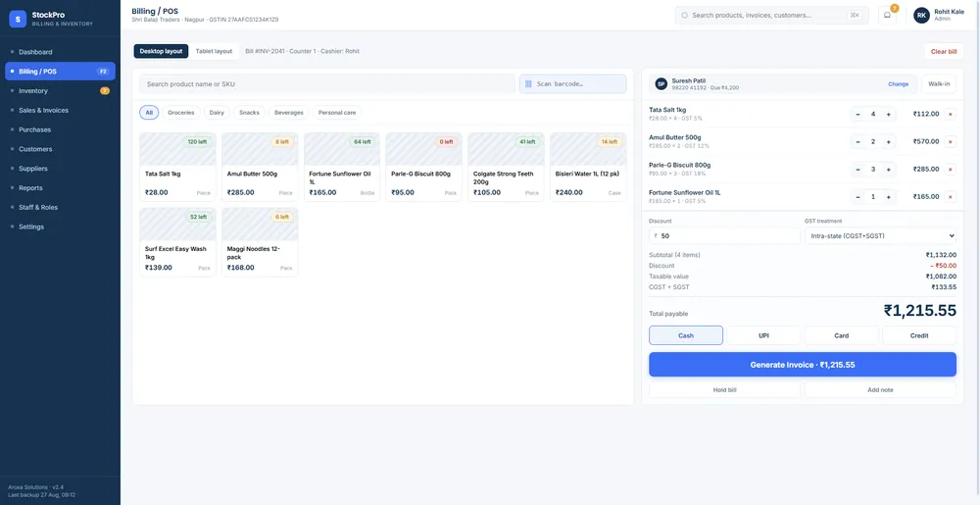Click the top search products field
Image resolution: width=980 pixels, height=505 pixels.
tap(772, 15)
